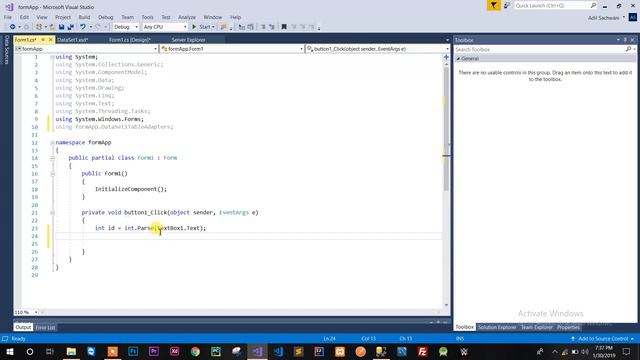Pin the Toolbox panel with auto-hide icon
Viewport: 640px width, 360px height.
click(x=625, y=40)
